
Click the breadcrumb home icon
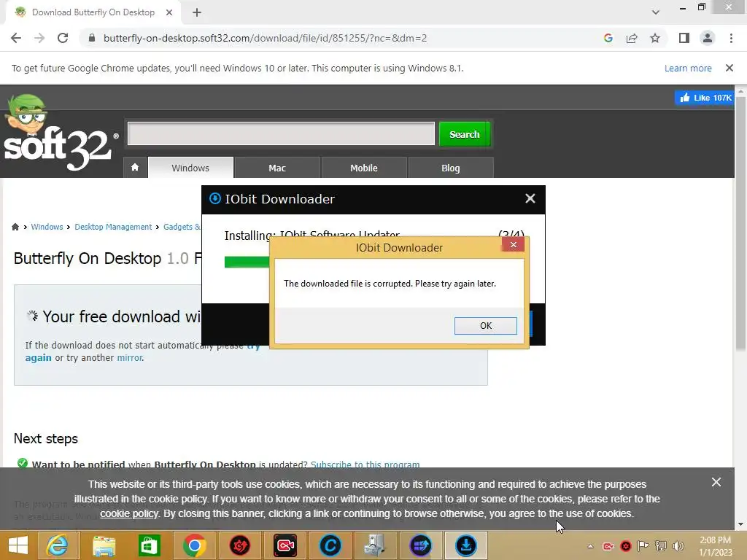15,227
